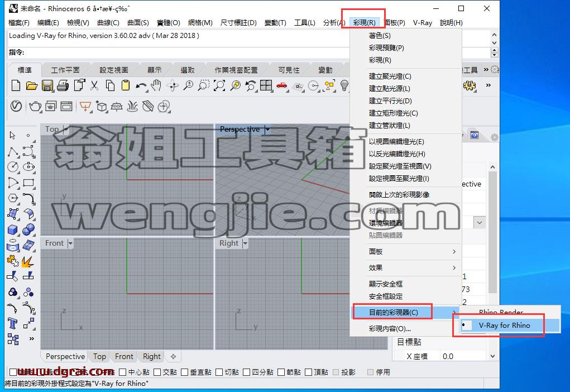Open the Front viewport title dropdown
This screenshot has height=392, width=570.
[70, 243]
